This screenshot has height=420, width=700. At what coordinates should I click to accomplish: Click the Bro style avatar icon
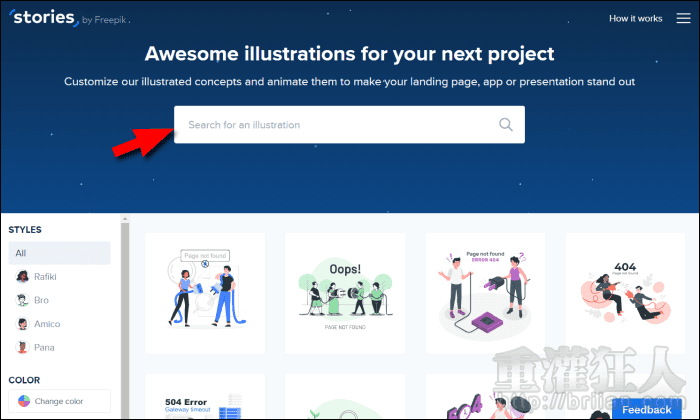(22, 301)
